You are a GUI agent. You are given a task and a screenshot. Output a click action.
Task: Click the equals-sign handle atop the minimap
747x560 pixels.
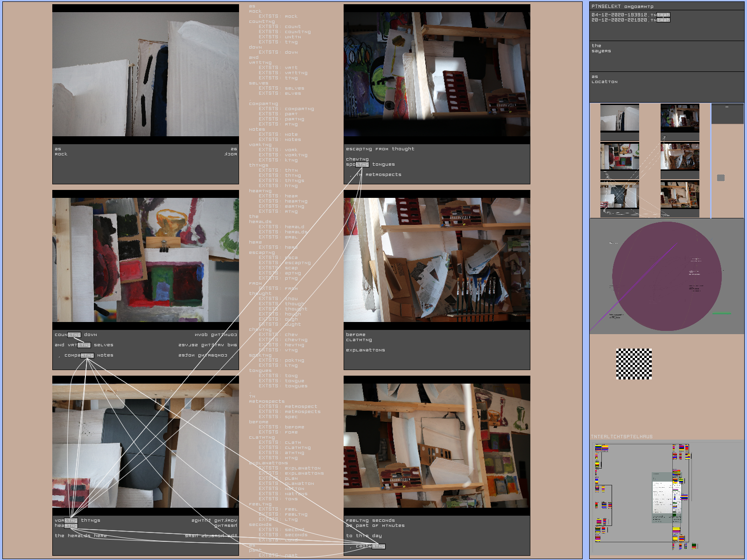tap(726, 107)
